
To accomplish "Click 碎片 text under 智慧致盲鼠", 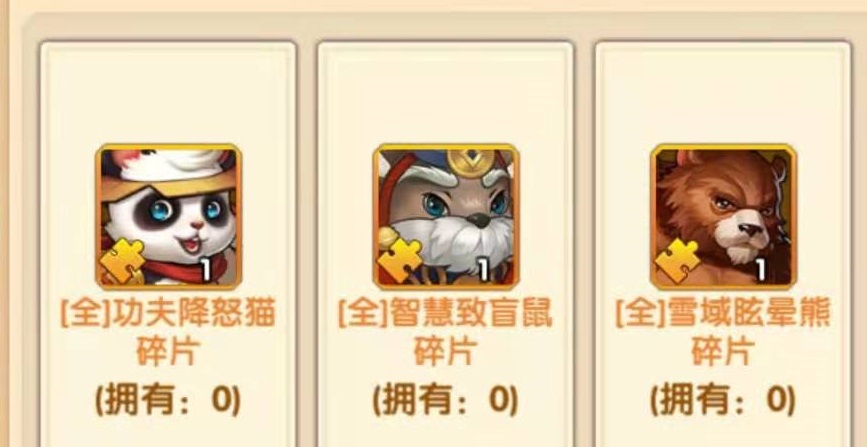I will coord(446,351).
